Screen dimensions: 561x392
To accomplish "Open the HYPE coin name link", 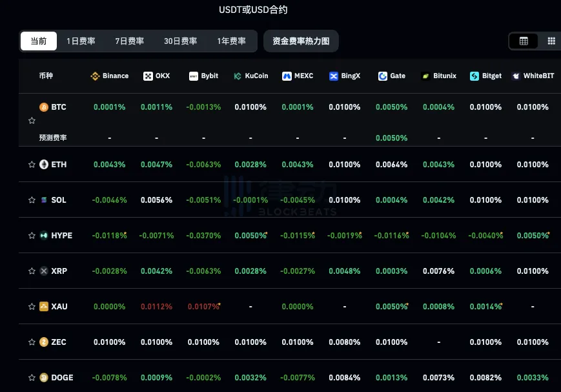I will pos(61,235).
